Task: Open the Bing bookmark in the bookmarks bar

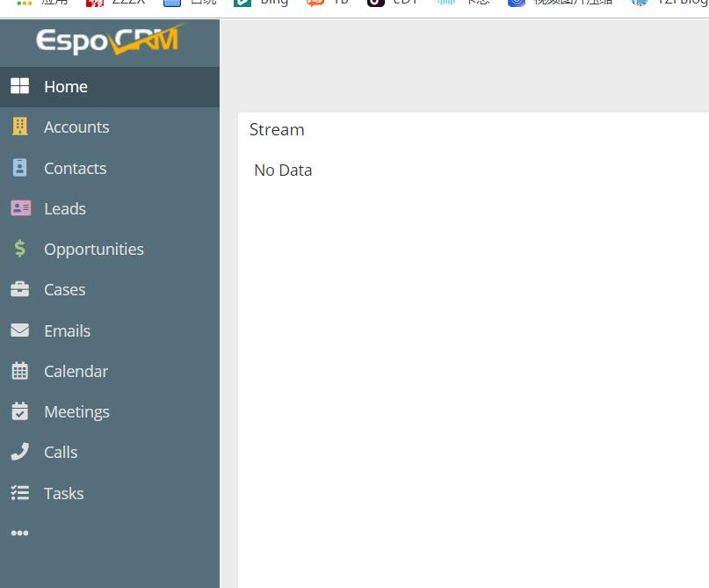Action: pos(262,3)
